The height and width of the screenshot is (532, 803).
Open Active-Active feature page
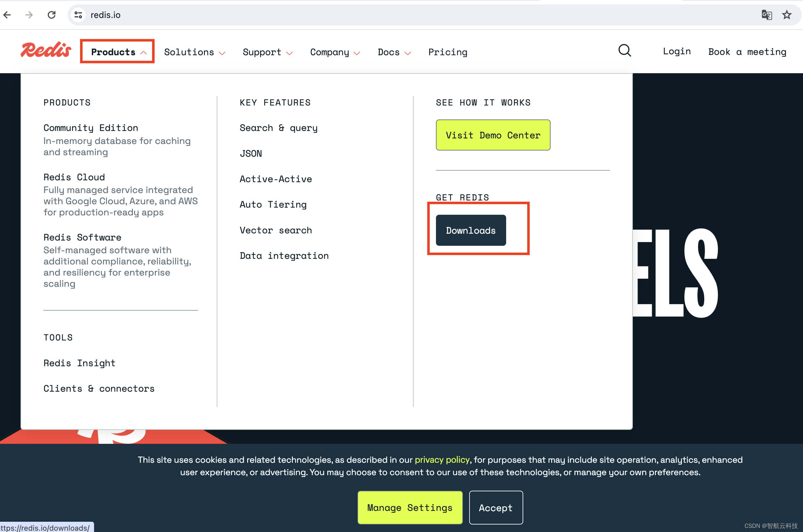pyautogui.click(x=276, y=179)
